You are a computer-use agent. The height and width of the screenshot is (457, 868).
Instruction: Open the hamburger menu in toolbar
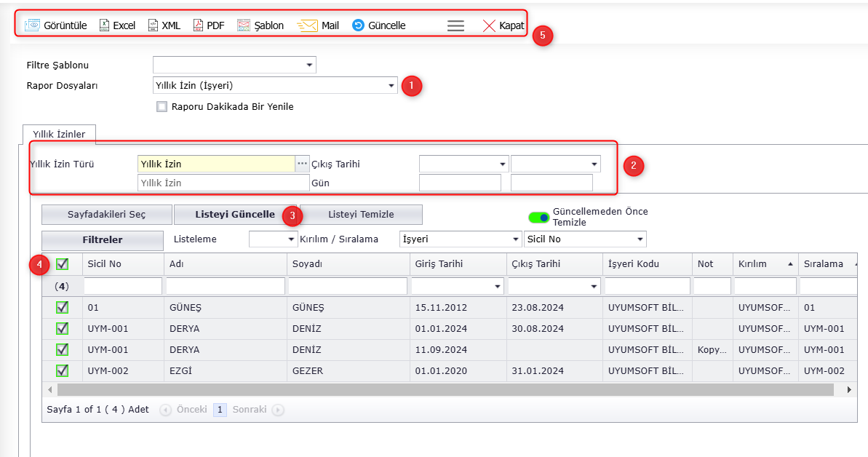point(455,25)
